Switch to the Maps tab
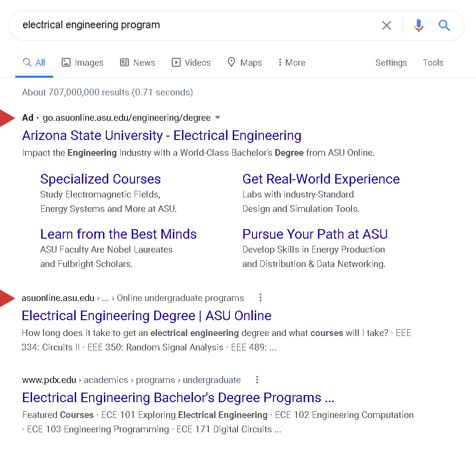Screen dimensions: 476x452 click(x=244, y=63)
